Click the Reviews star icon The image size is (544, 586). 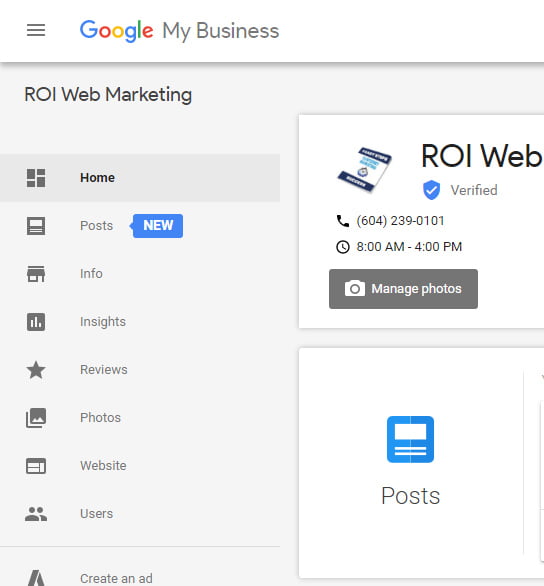[36, 370]
